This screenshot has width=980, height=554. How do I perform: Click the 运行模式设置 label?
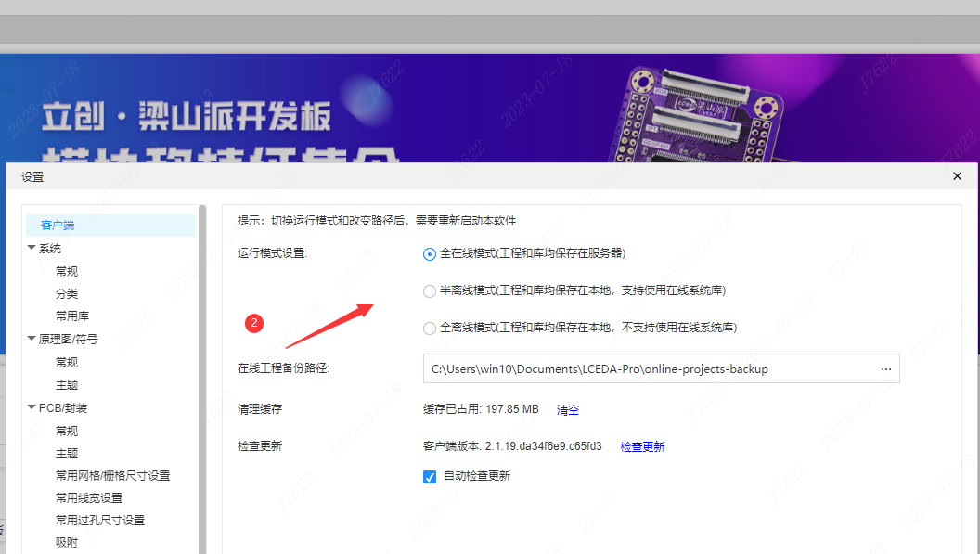[x=273, y=253]
